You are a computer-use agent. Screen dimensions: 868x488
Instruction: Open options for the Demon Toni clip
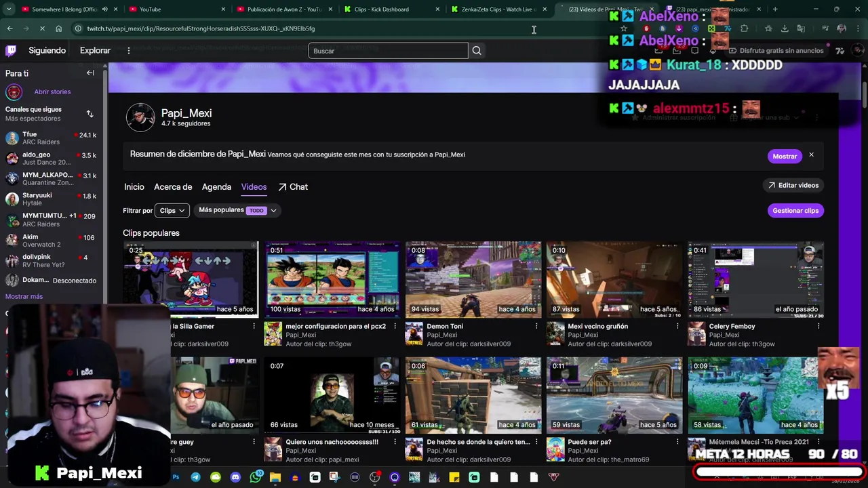click(536, 327)
